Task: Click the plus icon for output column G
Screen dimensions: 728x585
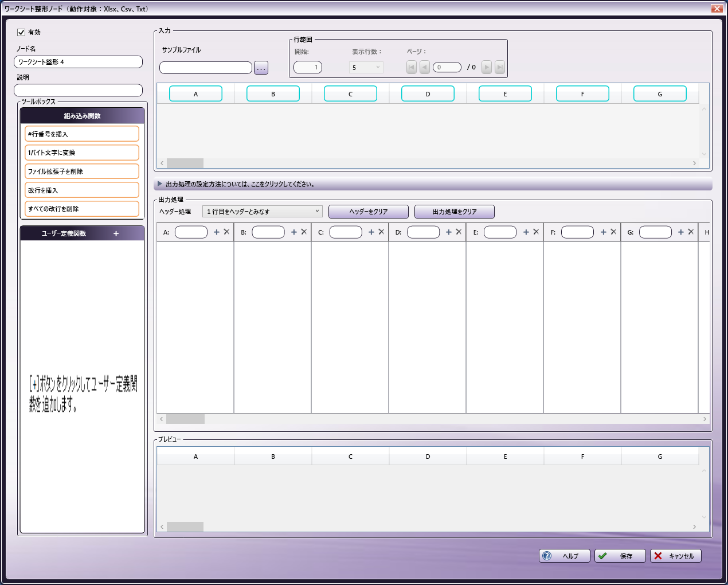Action: pos(681,232)
